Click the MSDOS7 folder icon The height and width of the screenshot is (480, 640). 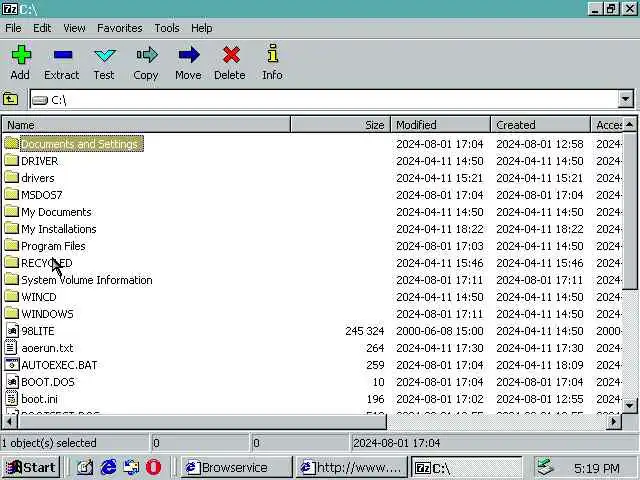click(12, 194)
